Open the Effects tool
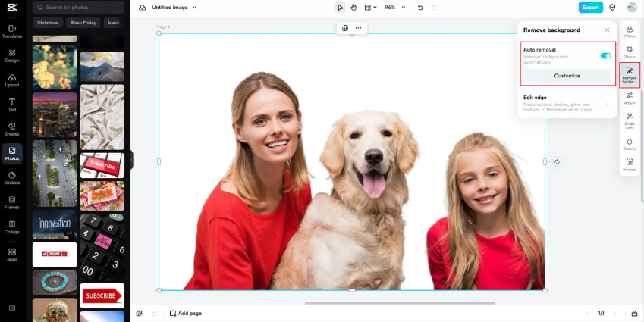Viewport: 644px width, 322px height. click(x=630, y=52)
